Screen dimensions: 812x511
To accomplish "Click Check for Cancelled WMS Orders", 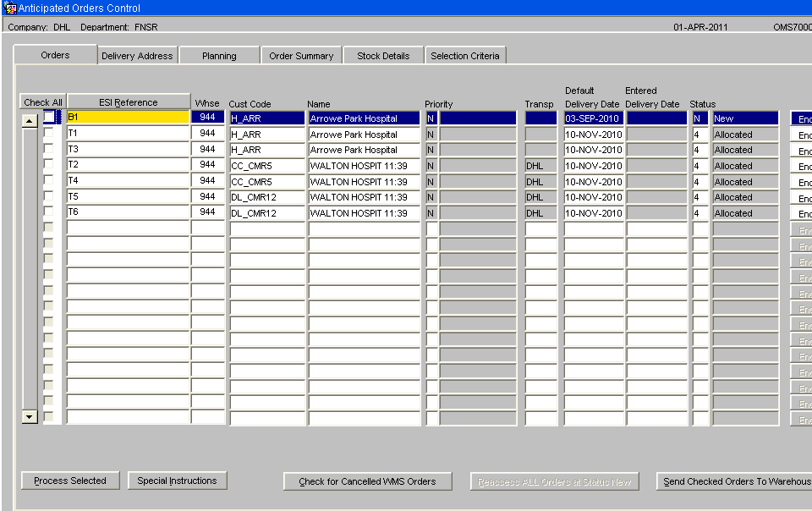I will [368, 481].
